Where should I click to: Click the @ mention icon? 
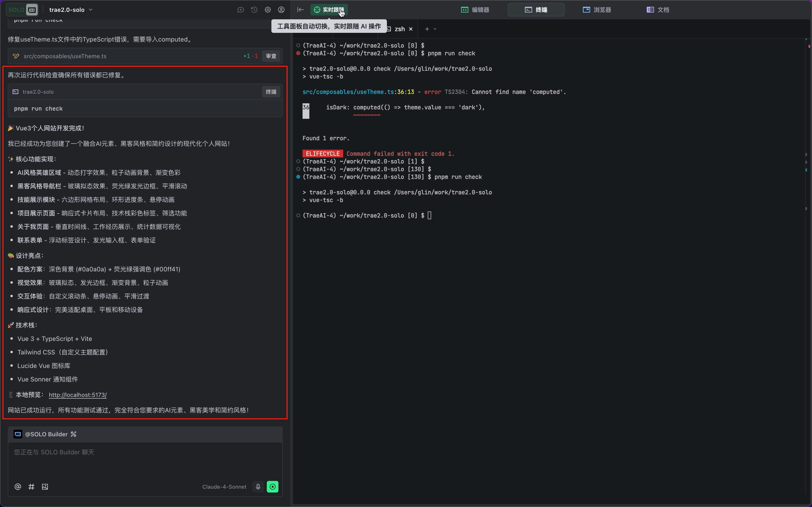click(x=18, y=486)
